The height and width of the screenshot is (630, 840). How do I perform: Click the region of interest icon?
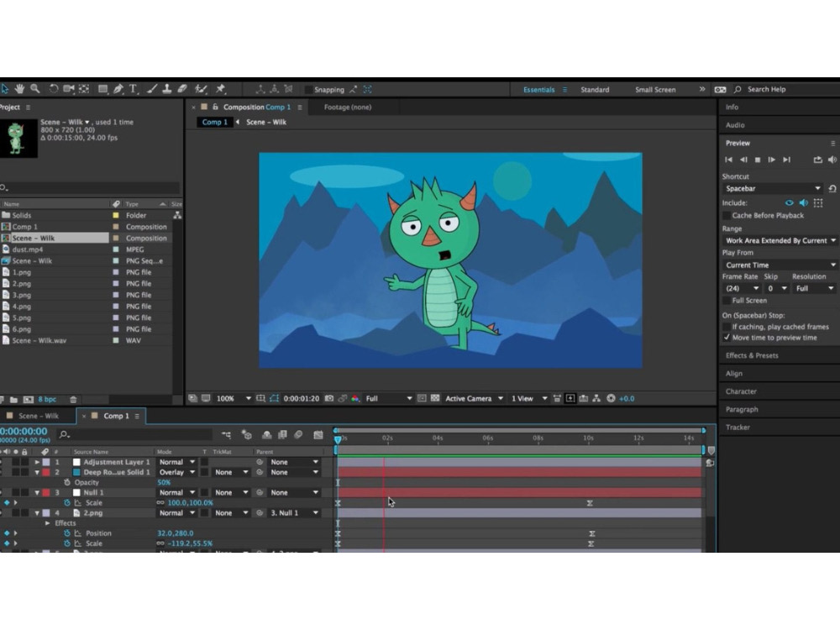click(422, 398)
